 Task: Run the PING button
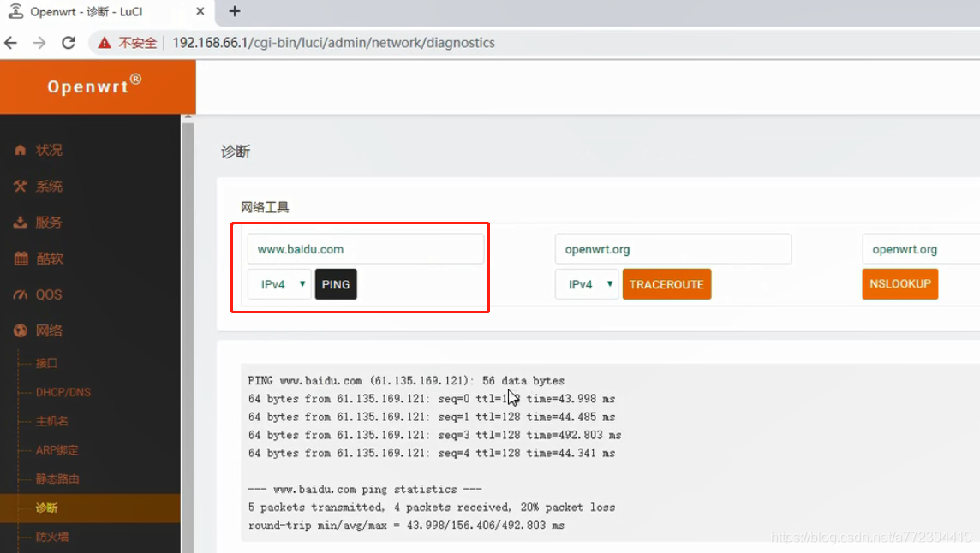(x=336, y=284)
